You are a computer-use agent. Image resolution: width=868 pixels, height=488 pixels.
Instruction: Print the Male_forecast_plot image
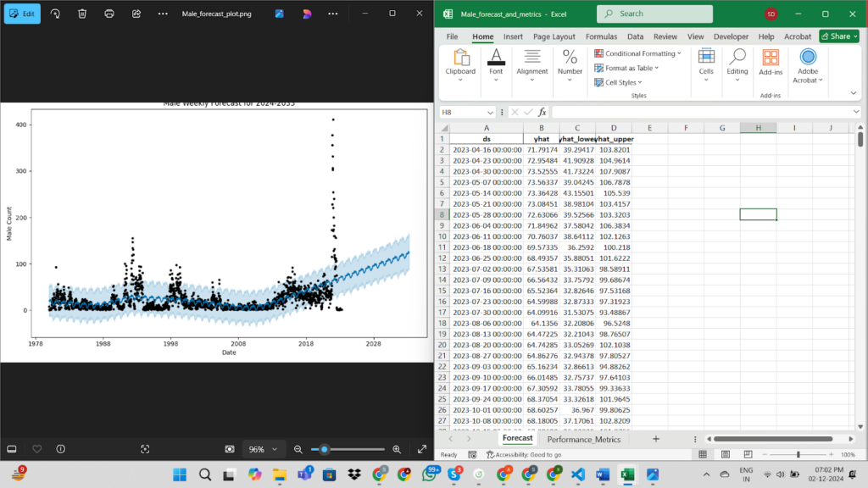[x=109, y=14]
